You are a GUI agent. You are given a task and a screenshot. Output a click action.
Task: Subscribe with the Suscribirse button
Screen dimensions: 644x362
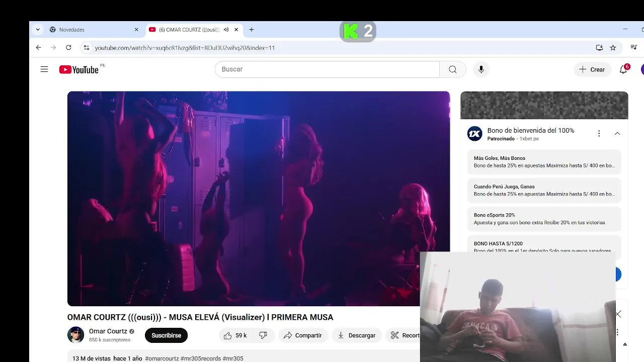click(x=166, y=335)
